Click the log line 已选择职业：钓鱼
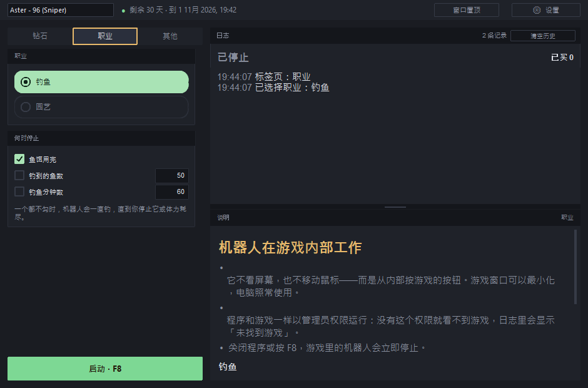 (x=273, y=88)
